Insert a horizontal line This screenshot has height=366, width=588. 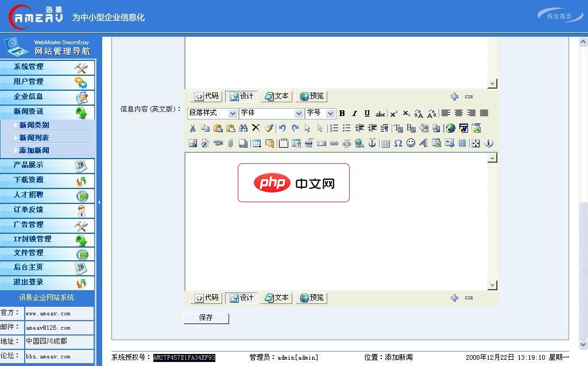click(308, 143)
